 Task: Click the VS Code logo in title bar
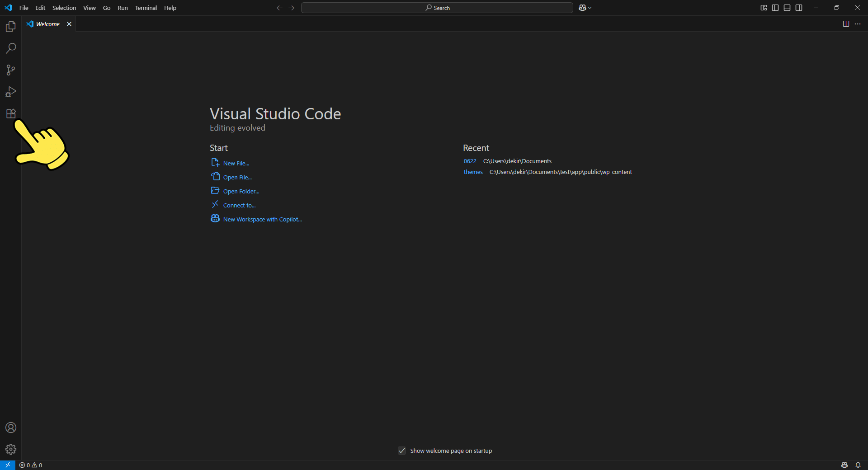[x=8, y=8]
